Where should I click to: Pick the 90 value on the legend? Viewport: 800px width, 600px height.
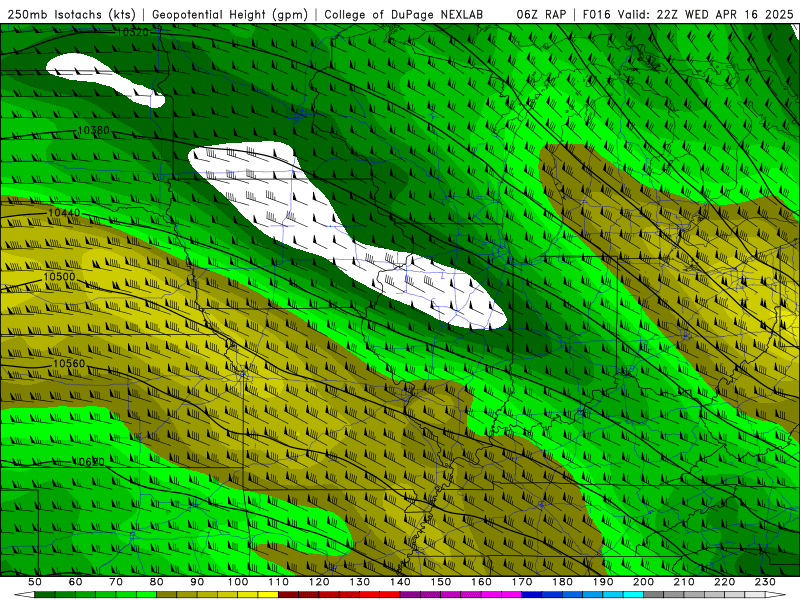pos(197,582)
